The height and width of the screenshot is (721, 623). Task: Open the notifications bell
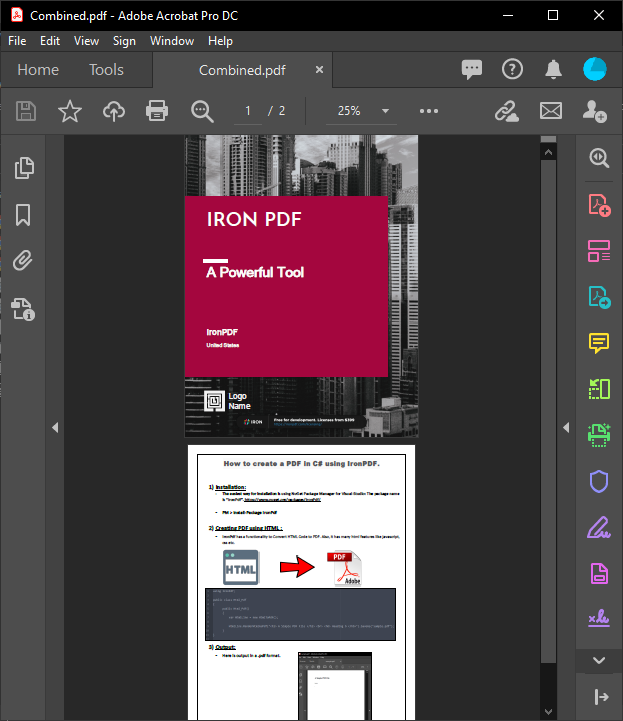pos(553,69)
